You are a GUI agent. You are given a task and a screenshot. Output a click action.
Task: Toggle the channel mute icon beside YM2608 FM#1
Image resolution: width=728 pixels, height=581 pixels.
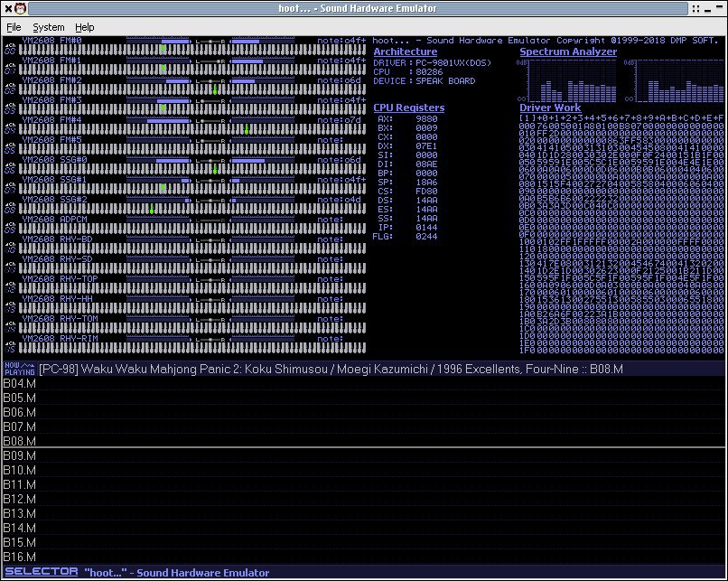10,69
